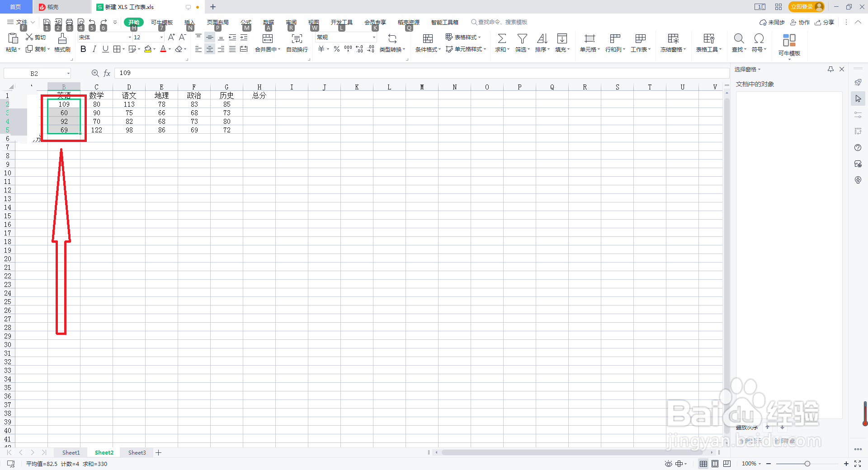This screenshot has width=868, height=470.
Task: Pin the selection pane with the pin icon
Action: click(x=830, y=69)
